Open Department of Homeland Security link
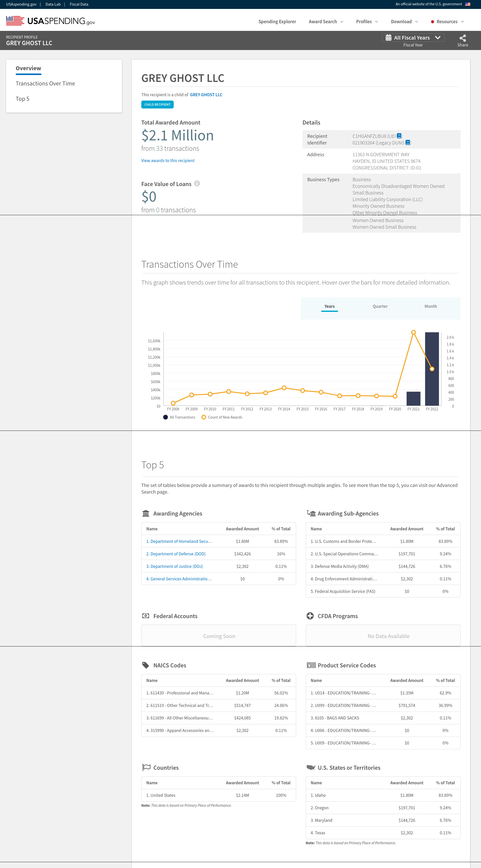The height and width of the screenshot is (868, 481). (179, 541)
